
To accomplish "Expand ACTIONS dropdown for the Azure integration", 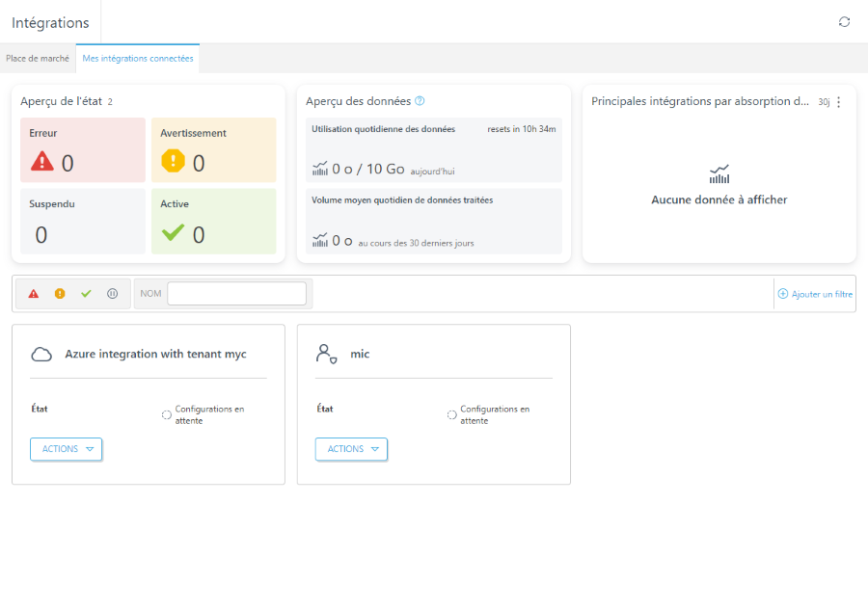I will [x=66, y=449].
